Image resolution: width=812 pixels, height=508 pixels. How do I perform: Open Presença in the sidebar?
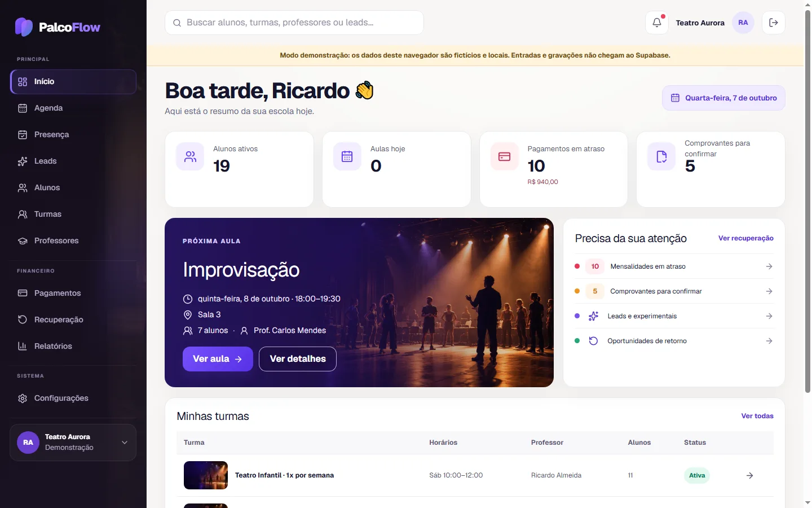(73, 135)
